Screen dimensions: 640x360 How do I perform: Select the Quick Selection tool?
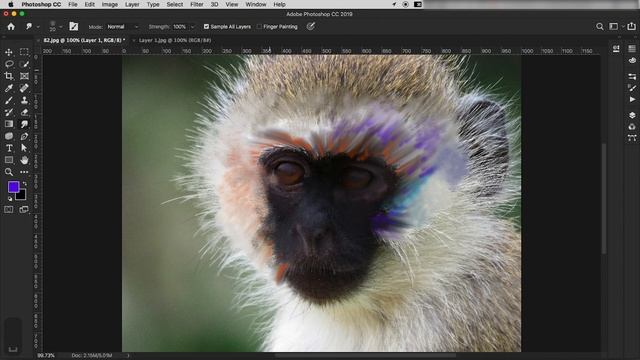pos(24,64)
